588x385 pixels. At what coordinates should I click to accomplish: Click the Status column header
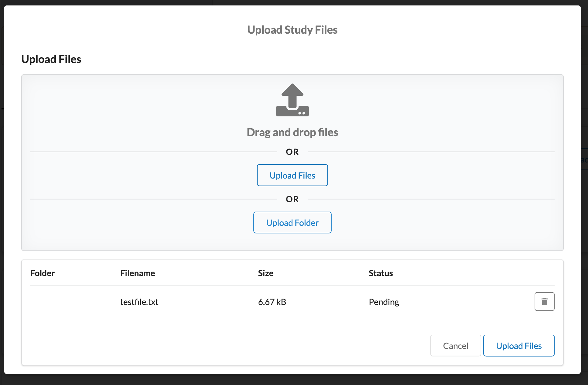click(381, 273)
